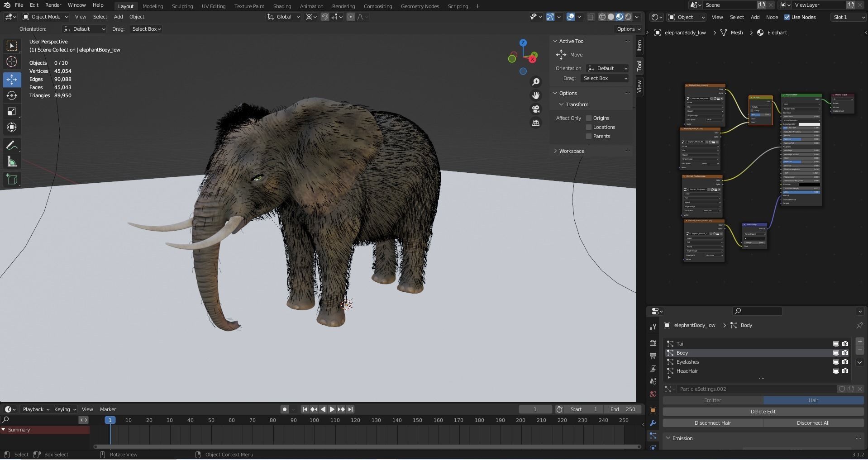Activate the Cursor tool in the toolbar
This screenshot has height=460, width=868.
[x=12, y=62]
